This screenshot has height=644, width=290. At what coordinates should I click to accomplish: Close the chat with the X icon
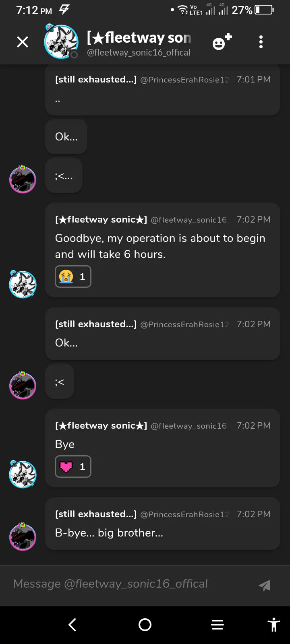point(23,42)
